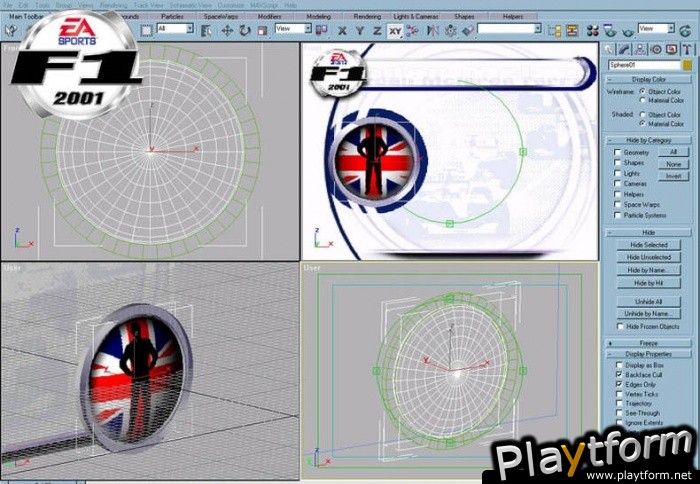The height and width of the screenshot is (484, 700).
Task: Click the Invert category button
Action: (x=673, y=176)
